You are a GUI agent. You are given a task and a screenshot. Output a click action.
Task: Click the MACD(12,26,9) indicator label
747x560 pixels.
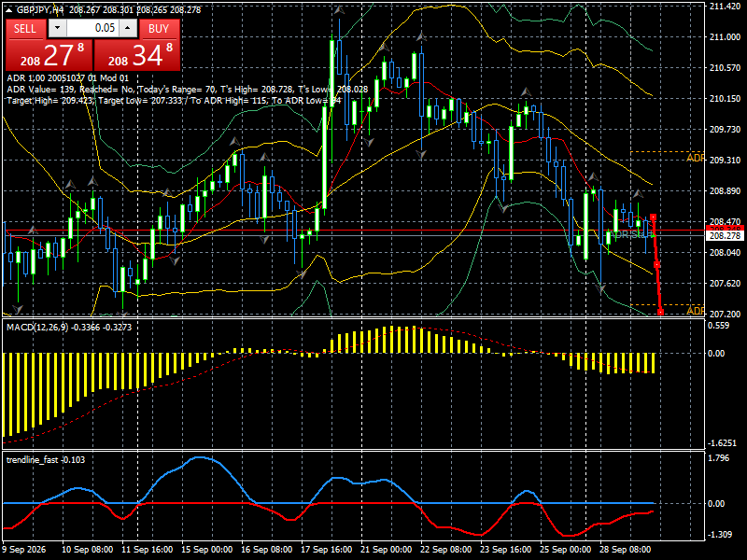click(68, 328)
